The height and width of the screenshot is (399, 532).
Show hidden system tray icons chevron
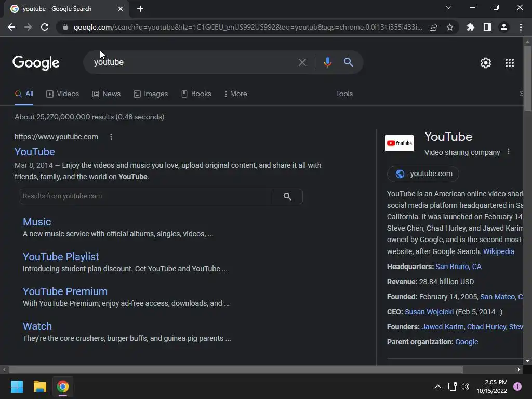point(437,387)
